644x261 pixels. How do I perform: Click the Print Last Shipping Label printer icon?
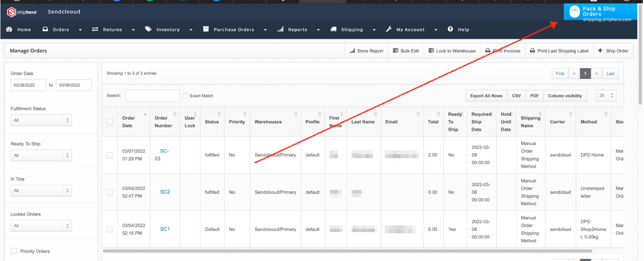[x=532, y=51]
